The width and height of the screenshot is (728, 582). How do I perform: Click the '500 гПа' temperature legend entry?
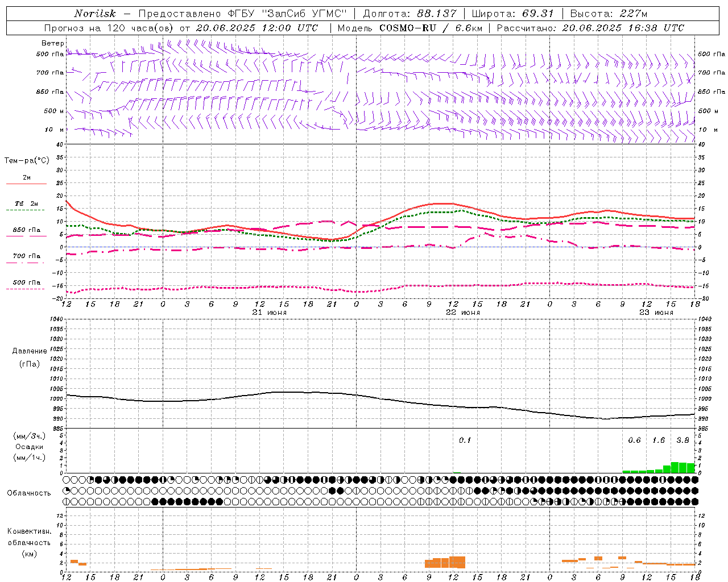click(x=27, y=282)
